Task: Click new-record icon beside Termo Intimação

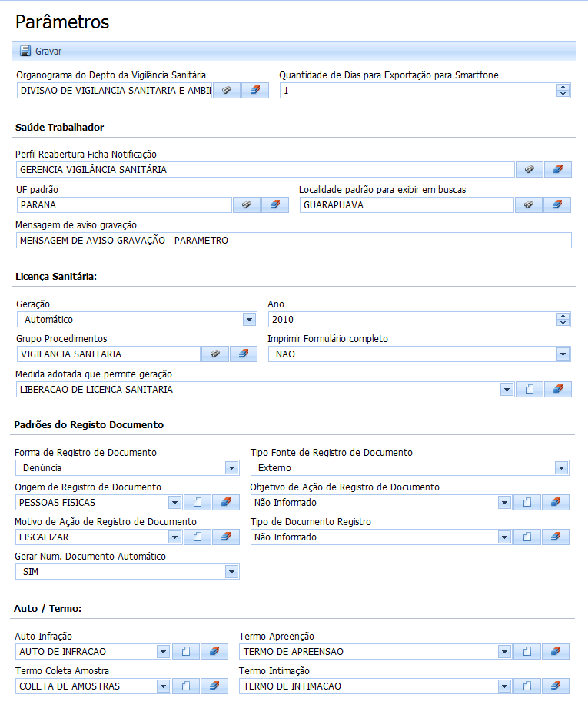Action: [x=527, y=686]
